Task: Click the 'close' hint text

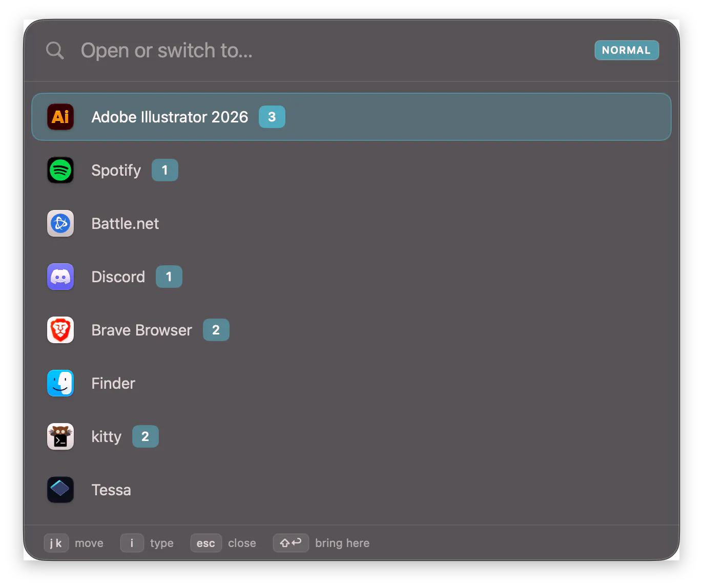Action: pos(242,543)
